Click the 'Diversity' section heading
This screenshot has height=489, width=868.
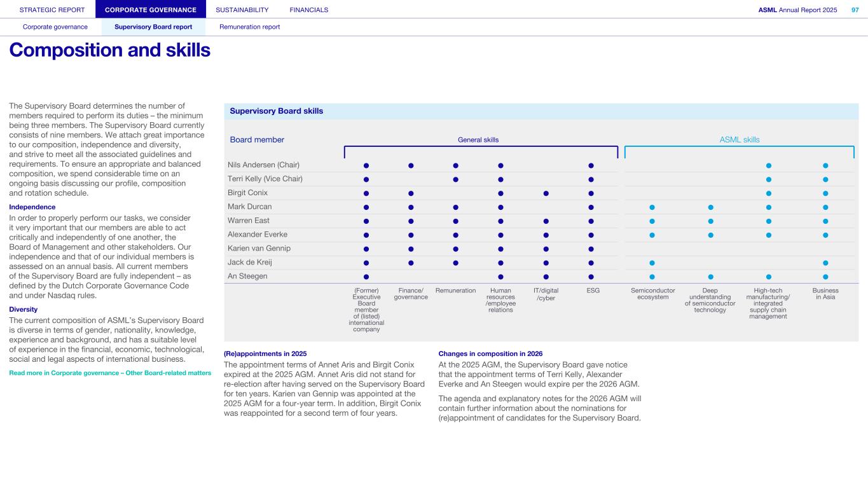coord(24,310)
